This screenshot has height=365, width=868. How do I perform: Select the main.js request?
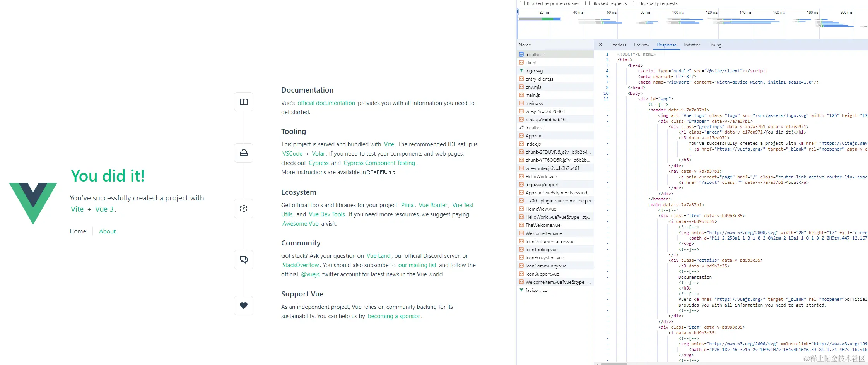point(555,95)
